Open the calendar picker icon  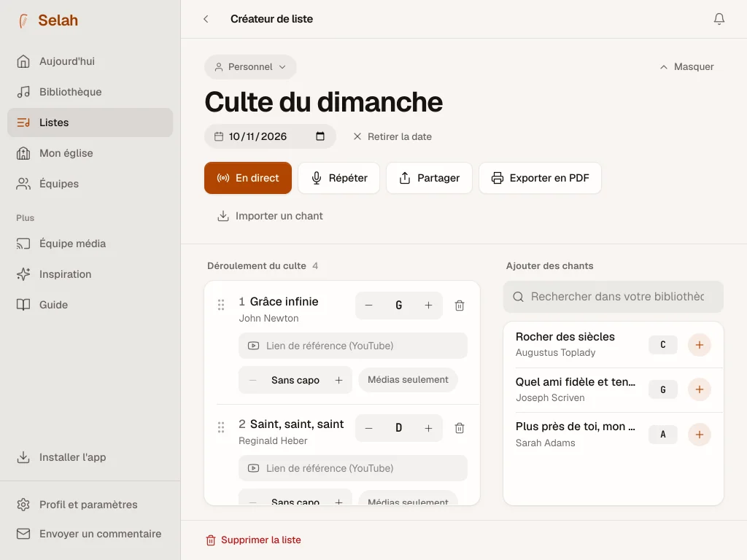[x=320, y=136]
